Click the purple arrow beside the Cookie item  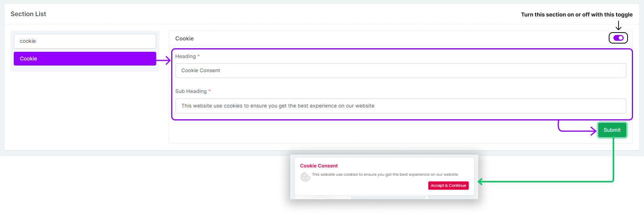click(164, 60)
